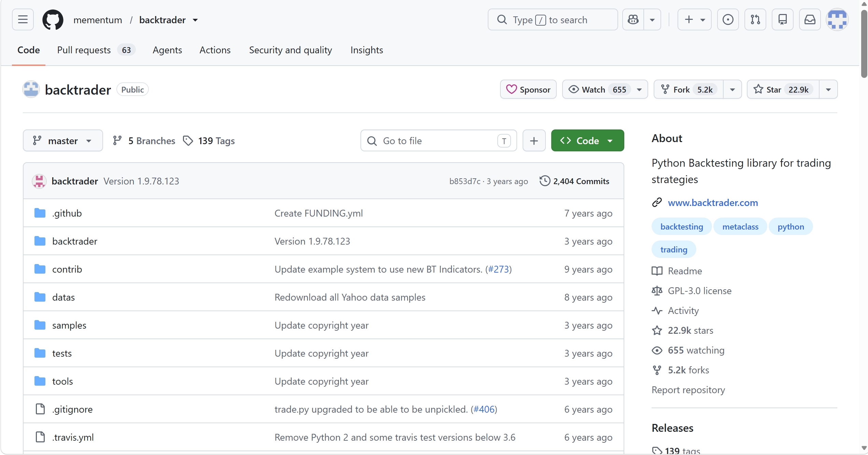Screen dimensions: 868x455
Task: Open the Watch dropdown button
Action: tap(605, 89)
